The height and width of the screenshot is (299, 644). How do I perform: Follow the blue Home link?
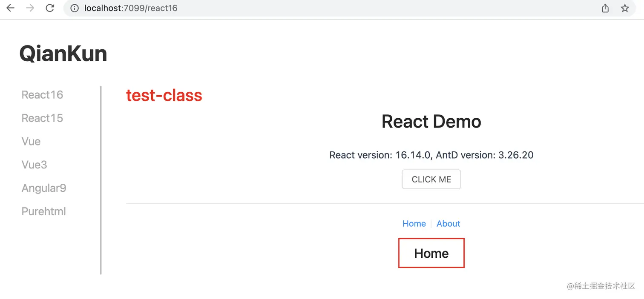(414, 224)
